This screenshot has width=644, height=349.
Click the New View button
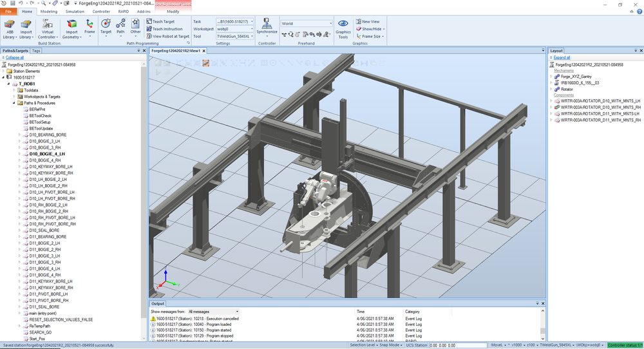tap(368, 21)
